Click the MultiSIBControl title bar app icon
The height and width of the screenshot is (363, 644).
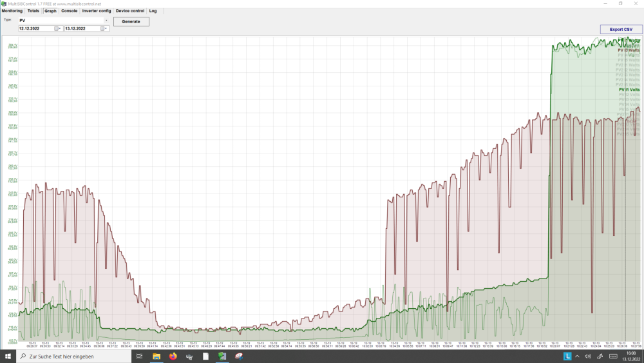click(4, 4)
